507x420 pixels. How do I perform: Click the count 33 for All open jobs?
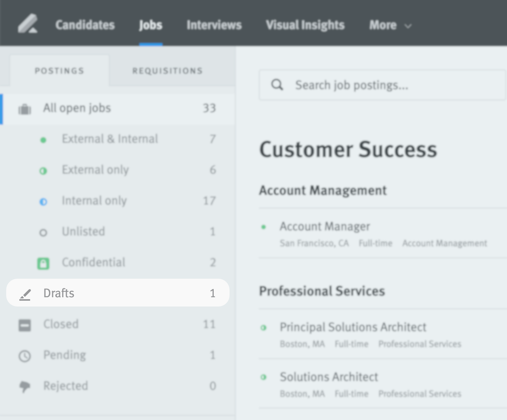(209, 108)
